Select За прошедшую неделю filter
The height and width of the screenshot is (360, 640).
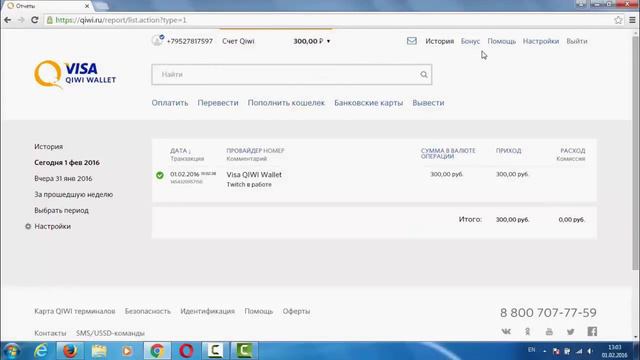(73, 194)
